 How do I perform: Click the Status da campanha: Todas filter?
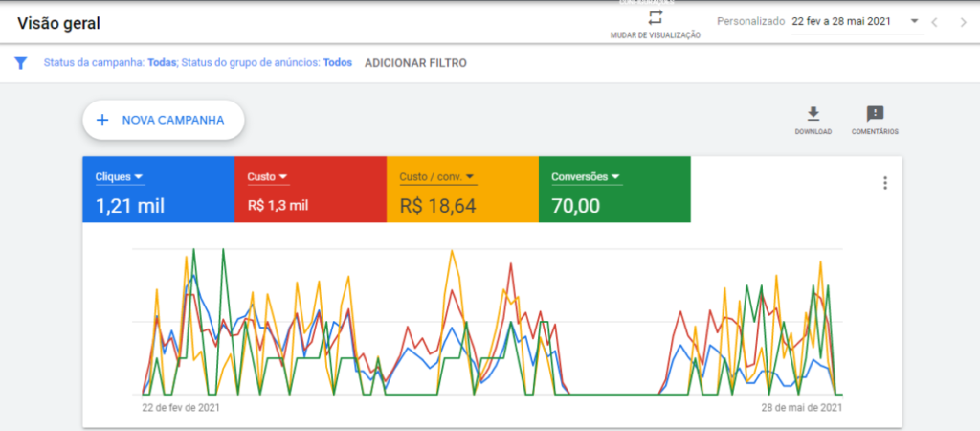click(x=110, y=63)
